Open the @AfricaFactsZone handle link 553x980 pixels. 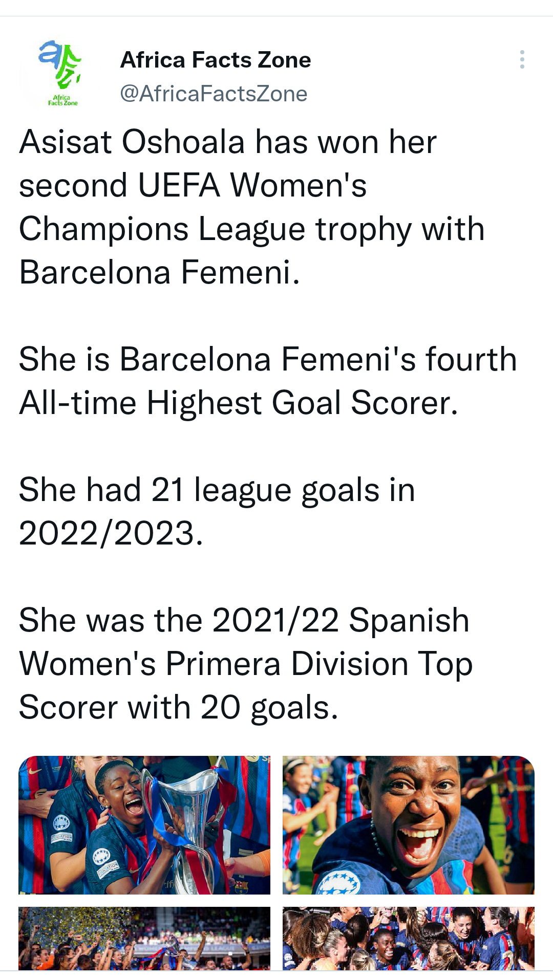pyautogui.click(x=214, y=94)
